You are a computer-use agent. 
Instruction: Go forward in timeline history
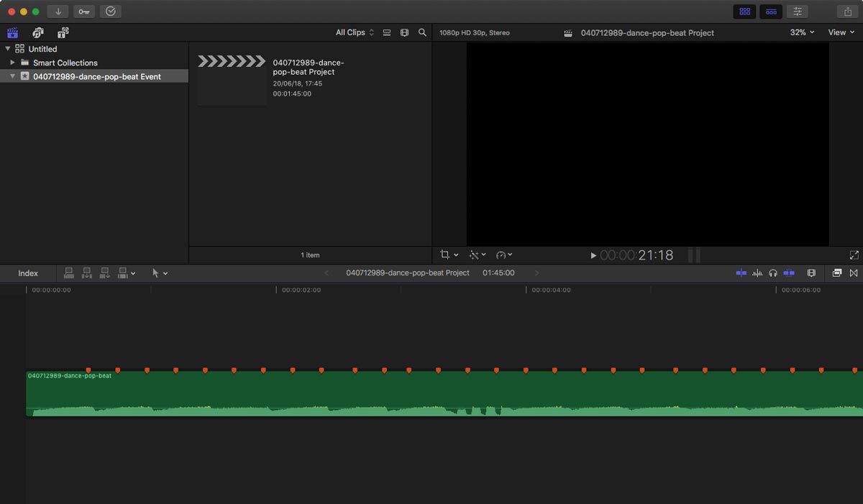point(536,273)
